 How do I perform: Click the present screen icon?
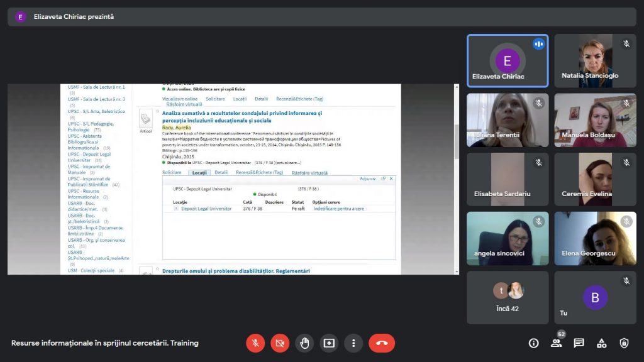329,343
